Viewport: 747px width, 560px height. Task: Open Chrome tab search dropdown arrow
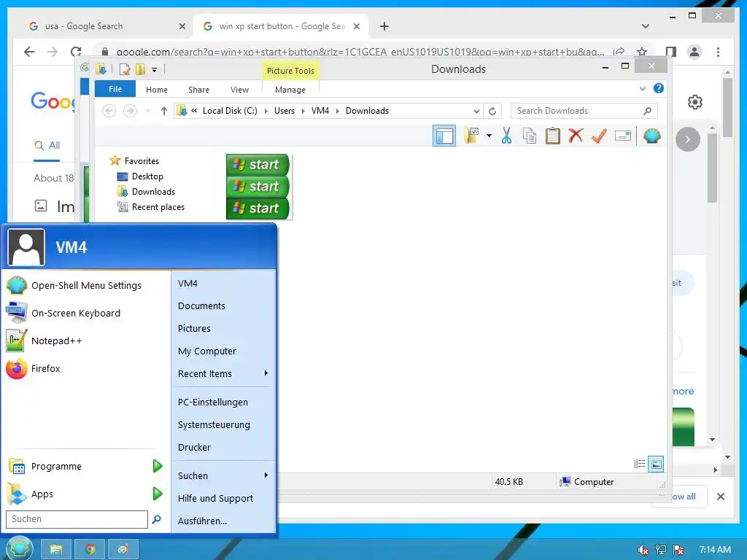(x=646, y=26)
